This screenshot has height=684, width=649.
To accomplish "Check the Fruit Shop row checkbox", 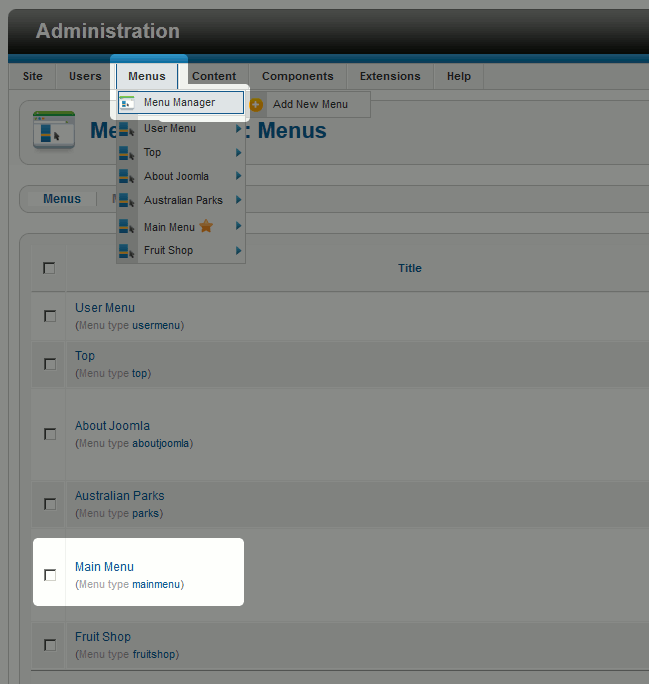I will pyautogui.click(x=50, y=645).
